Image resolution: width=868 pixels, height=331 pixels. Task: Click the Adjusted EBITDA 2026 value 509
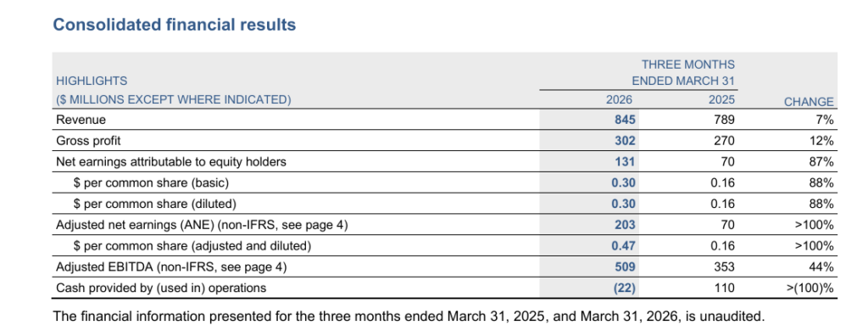(625, 267)
